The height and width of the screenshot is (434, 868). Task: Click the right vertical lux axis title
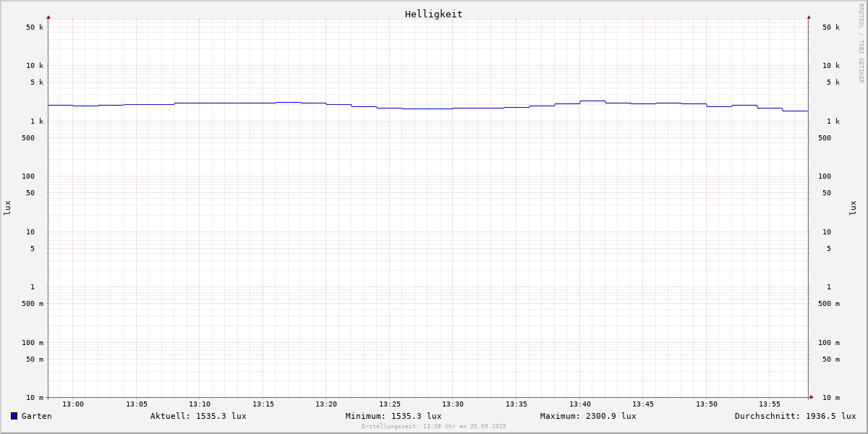coord(853,208)
